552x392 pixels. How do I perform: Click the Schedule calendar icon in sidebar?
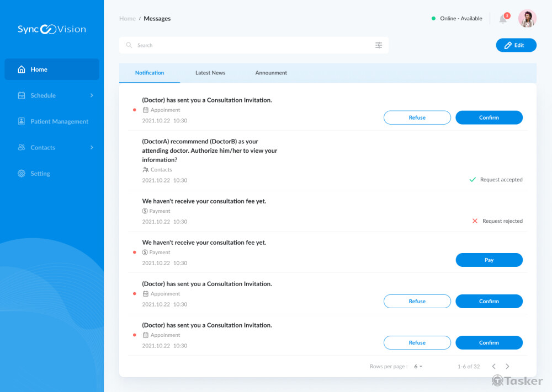pyautogui.click(x=22, y=95)
